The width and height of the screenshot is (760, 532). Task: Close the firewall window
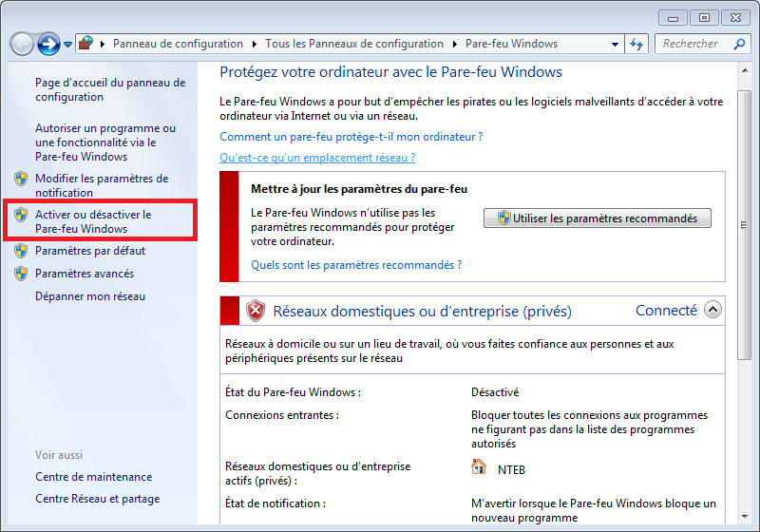[735, 18]
